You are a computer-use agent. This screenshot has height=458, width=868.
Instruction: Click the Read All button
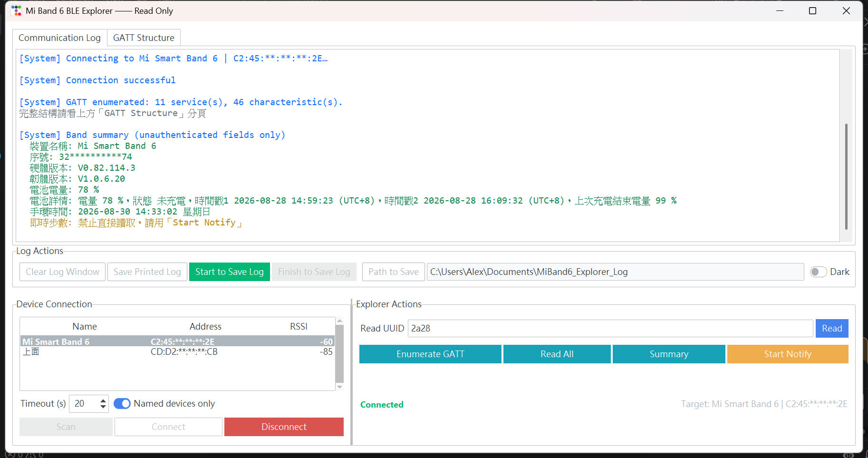557,354
